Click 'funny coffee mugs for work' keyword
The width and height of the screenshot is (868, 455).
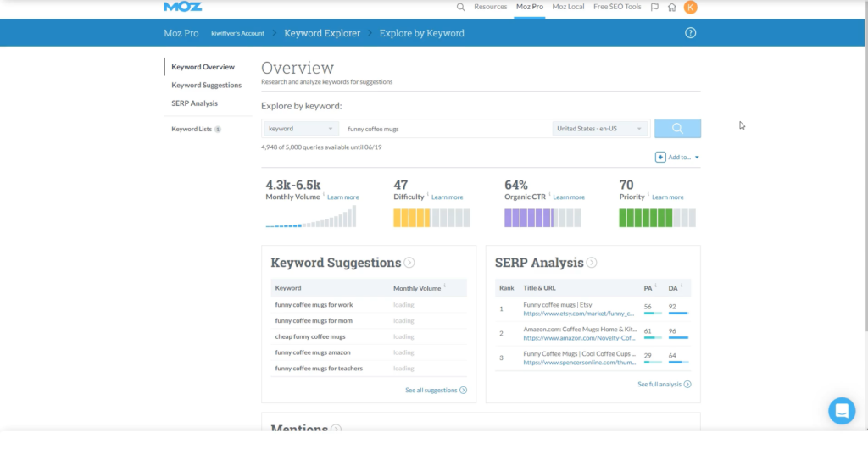tap(314, 305)
